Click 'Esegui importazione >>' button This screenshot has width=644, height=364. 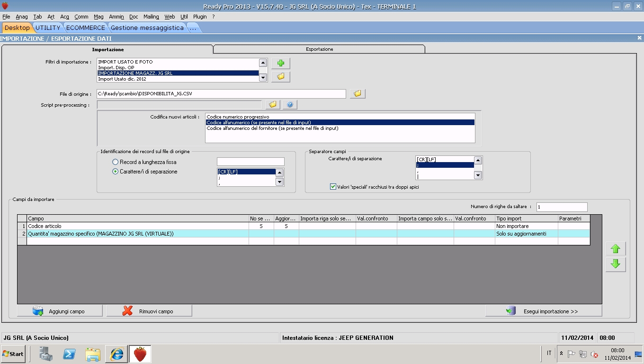pos(544,311)
